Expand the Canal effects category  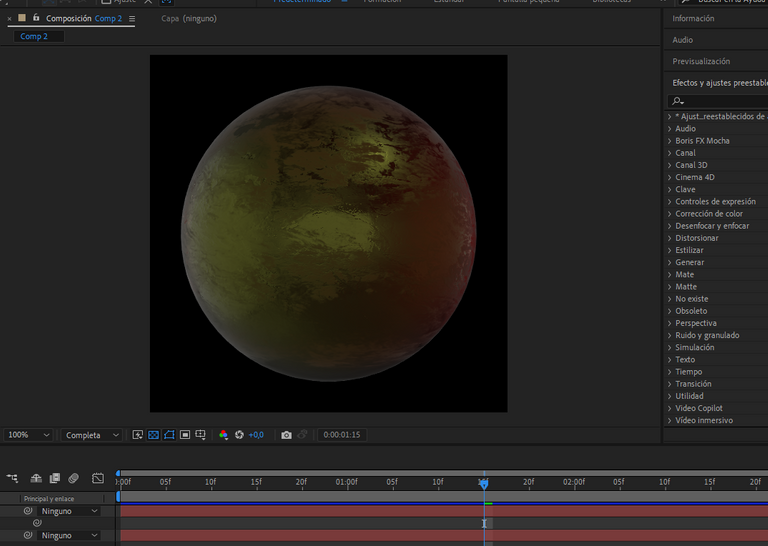tap(670, 153)
